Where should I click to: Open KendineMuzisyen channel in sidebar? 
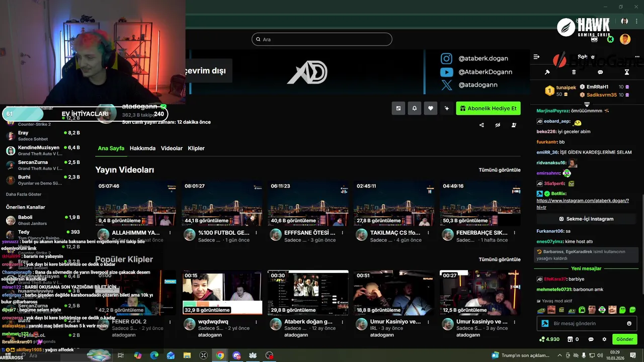pyautogui.click(x=43, y=150)
